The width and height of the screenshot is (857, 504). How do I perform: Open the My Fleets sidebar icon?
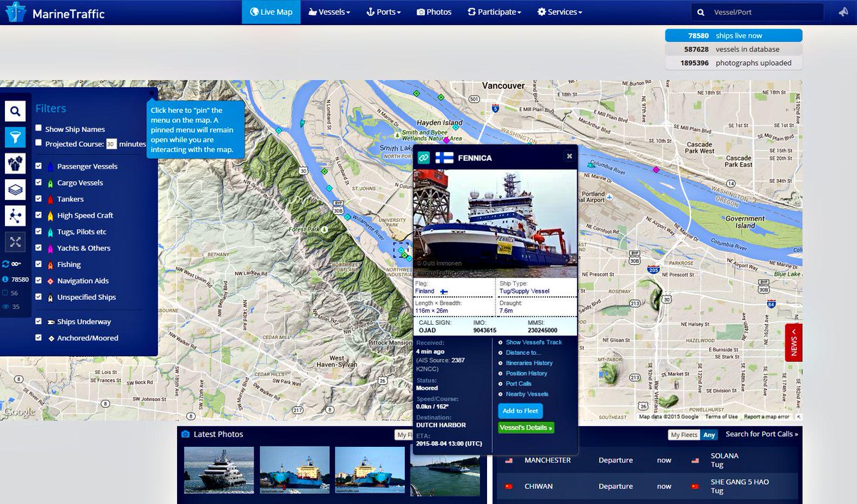tap(16, 163)
